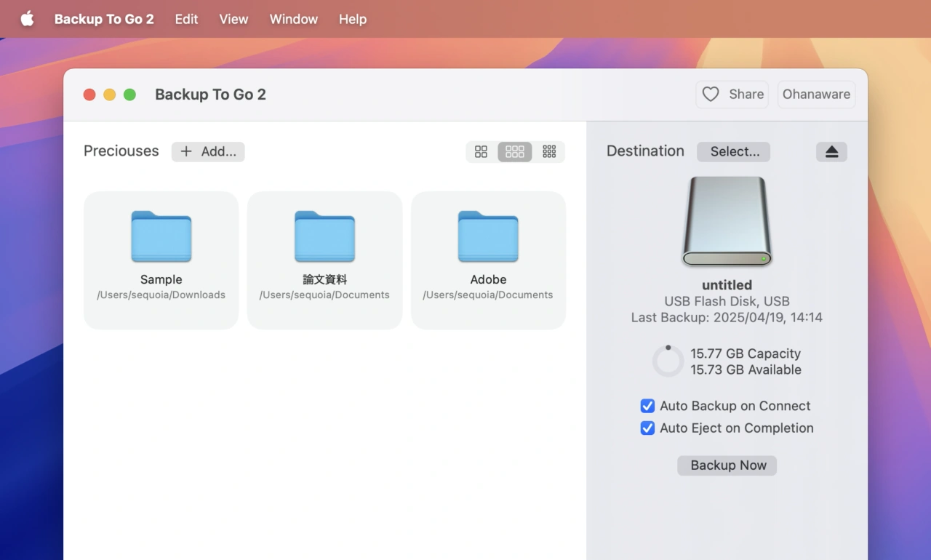Open the View menu

click(233, 19)
